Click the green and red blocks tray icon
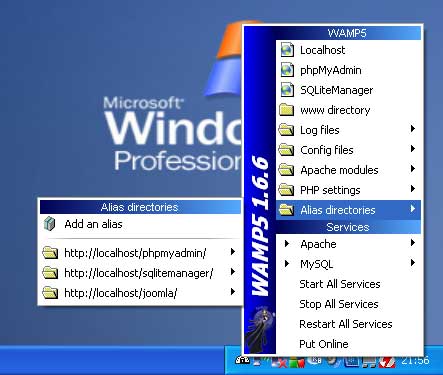The height and width of the screenshot is (375, 443). [297, 362]
